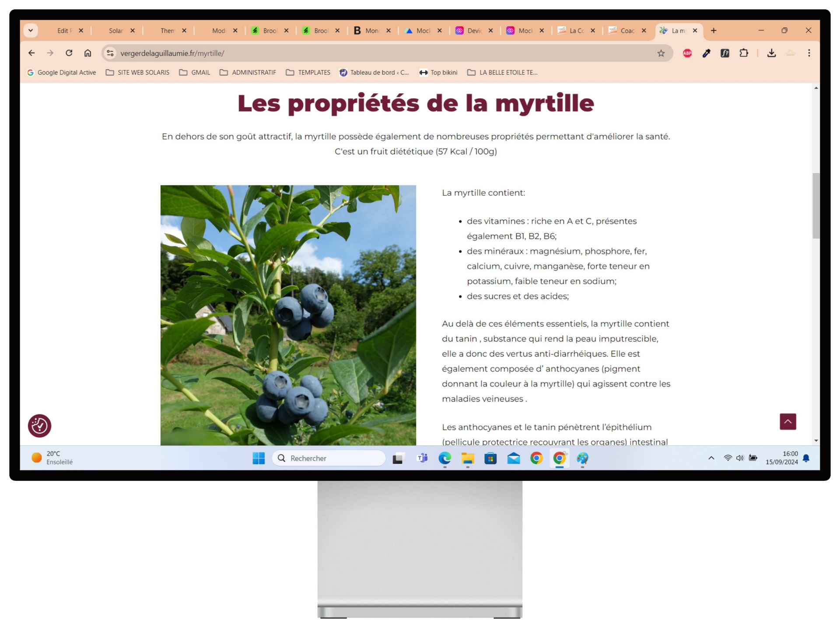840x634 pixels.
Task: Open the fonts identifier extension icon
Action: (x=725, y=53)
